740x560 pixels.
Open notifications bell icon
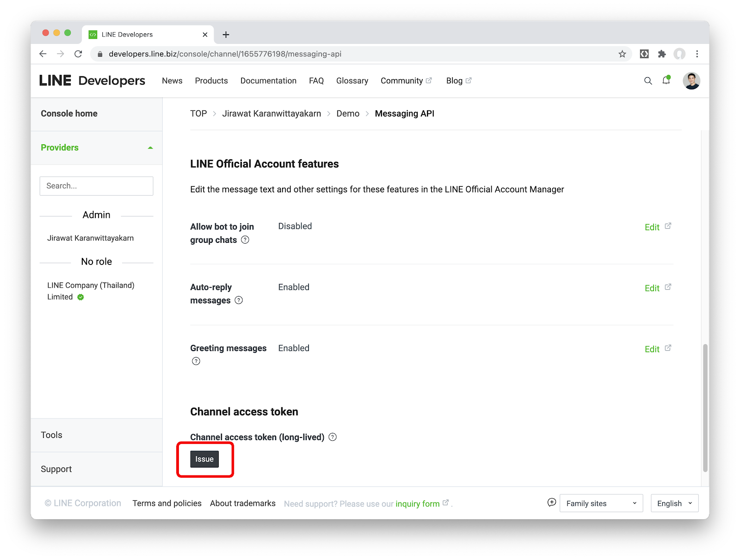click(666, 80)
